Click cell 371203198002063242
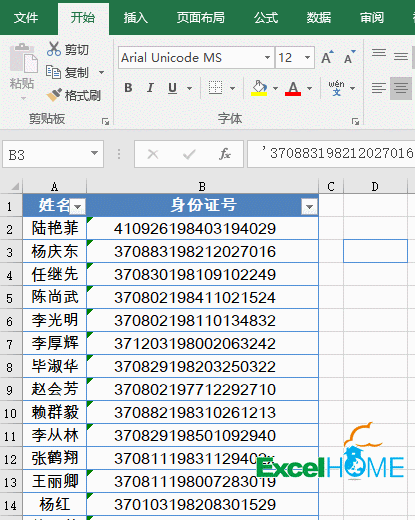The height and width of the screenshot is (520, 415). pyautogui.click(x=202, y=344)
